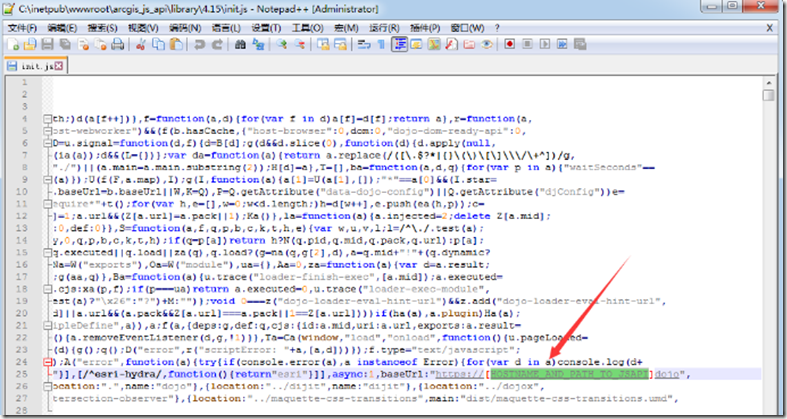Toggle word wrap in the toolbar
Screen dimensions: 787x419
coord(364,44)
